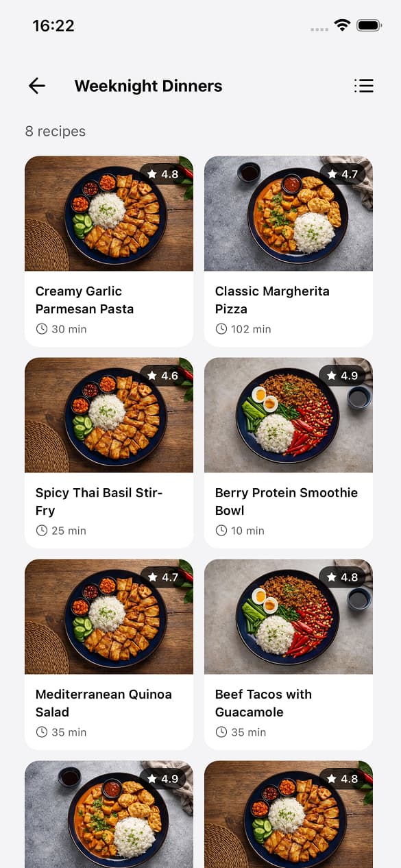The height and width of the screenshot is (868, 401).
Task: Open the Spicy Thai Basil Stir-Fry photo
Action: (109, 415)
